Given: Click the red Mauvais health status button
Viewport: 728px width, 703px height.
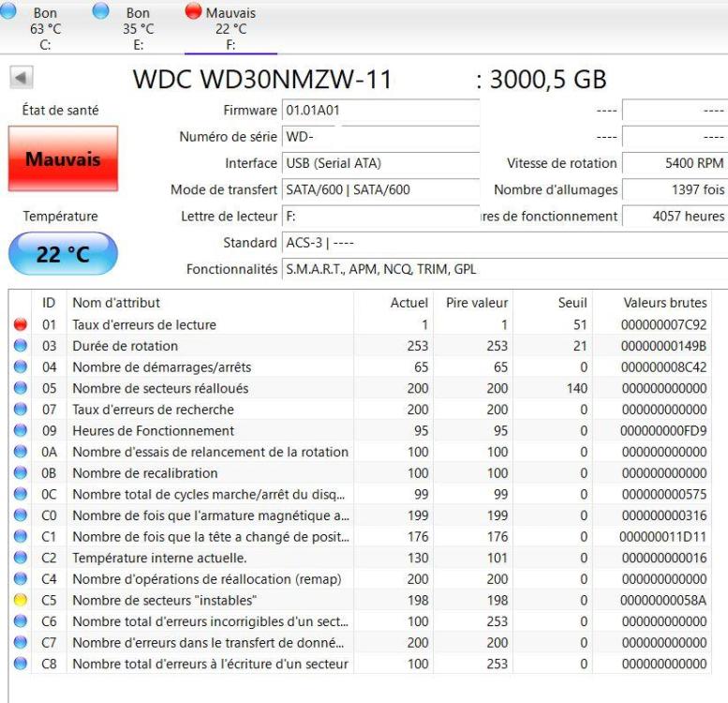Looking at the screenshot, I should tap(63, 159).
